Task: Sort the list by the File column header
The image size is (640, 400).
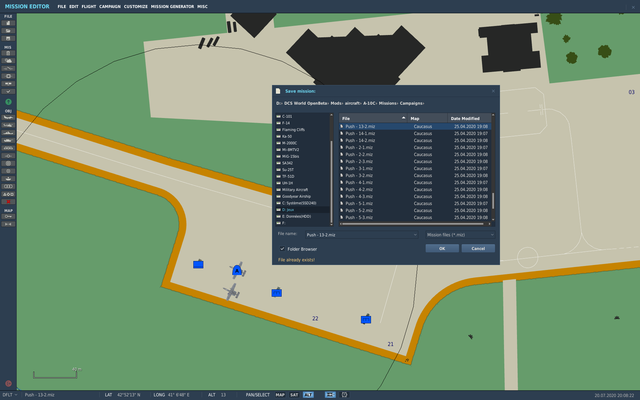Action: pos(373,118)
